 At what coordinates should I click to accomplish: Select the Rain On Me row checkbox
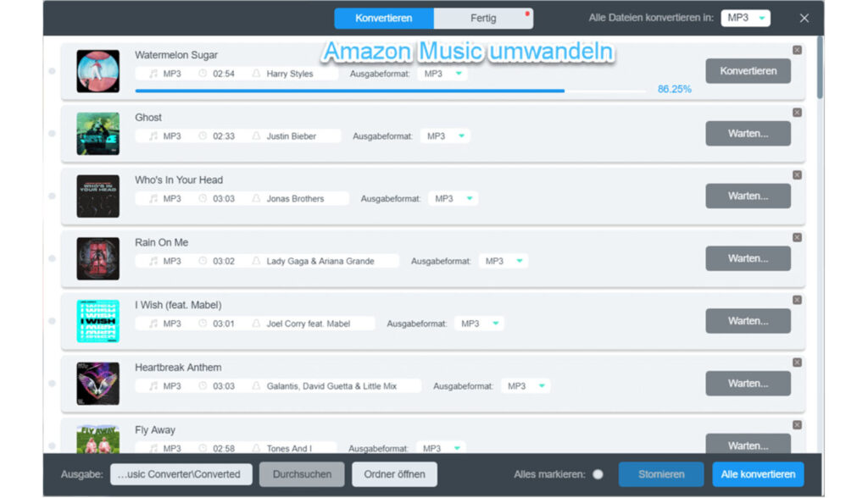point(52,259)
